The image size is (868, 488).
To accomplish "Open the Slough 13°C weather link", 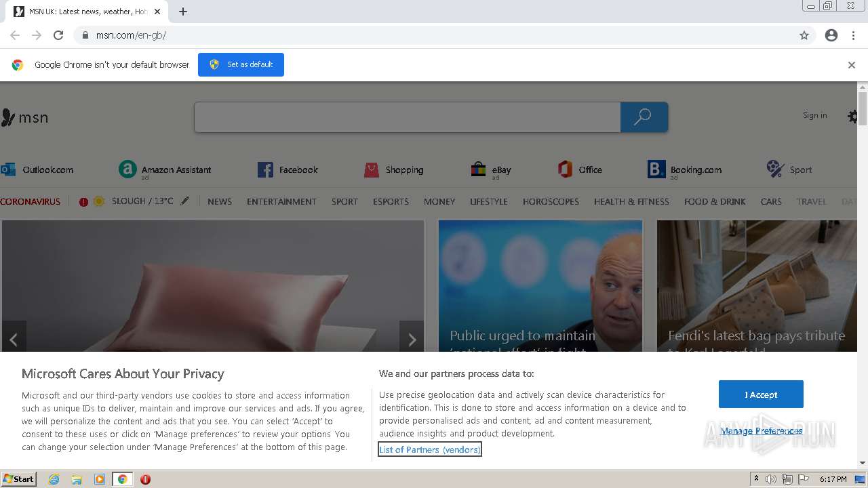I will [142, 201].
